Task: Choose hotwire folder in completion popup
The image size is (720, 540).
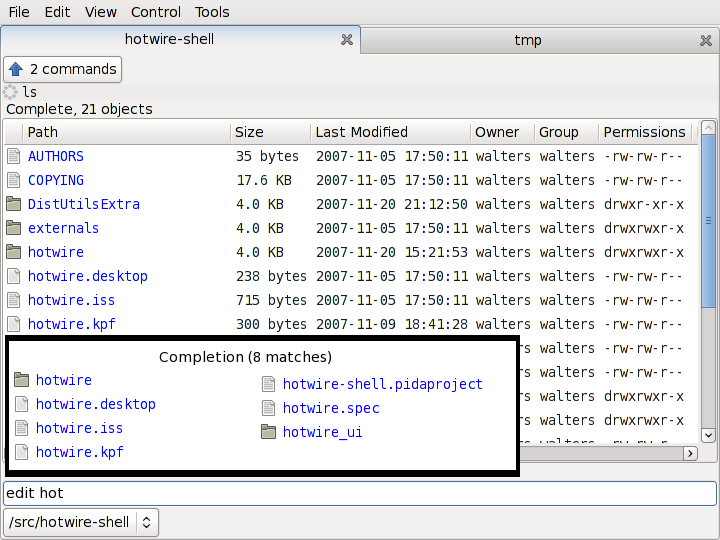Action: tap(64, 380)
